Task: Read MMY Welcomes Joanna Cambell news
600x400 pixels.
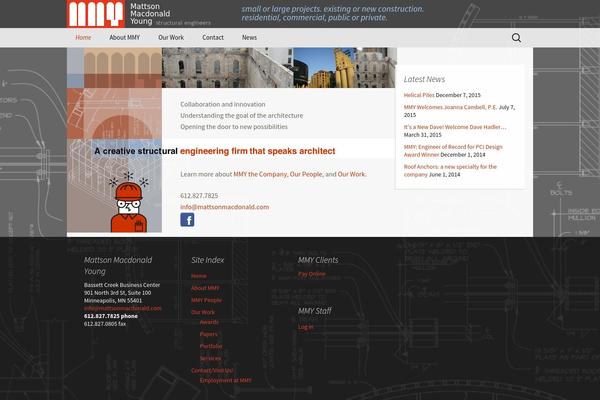Action: [450, 107]
